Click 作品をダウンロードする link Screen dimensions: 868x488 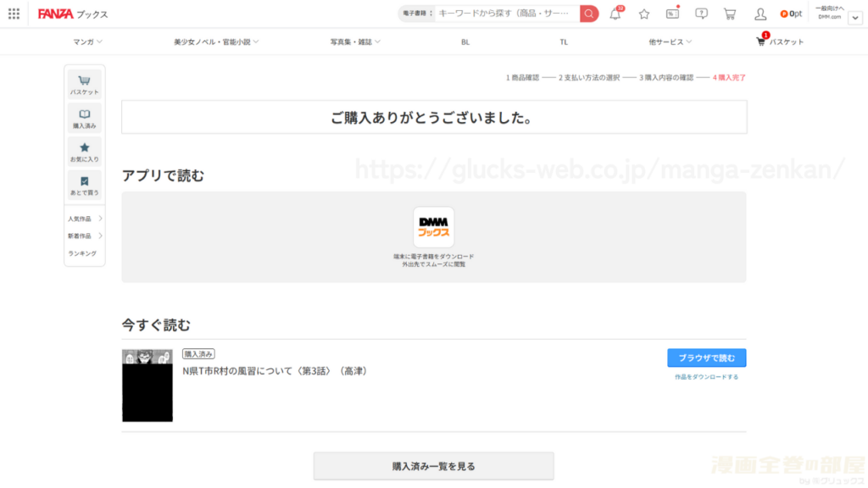[x=706, y=377]
